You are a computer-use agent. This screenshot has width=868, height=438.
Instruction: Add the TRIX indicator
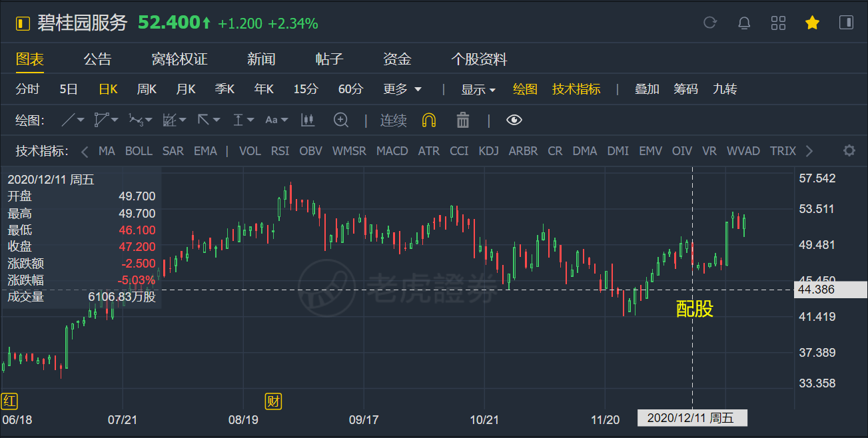(x=783, y=151)
